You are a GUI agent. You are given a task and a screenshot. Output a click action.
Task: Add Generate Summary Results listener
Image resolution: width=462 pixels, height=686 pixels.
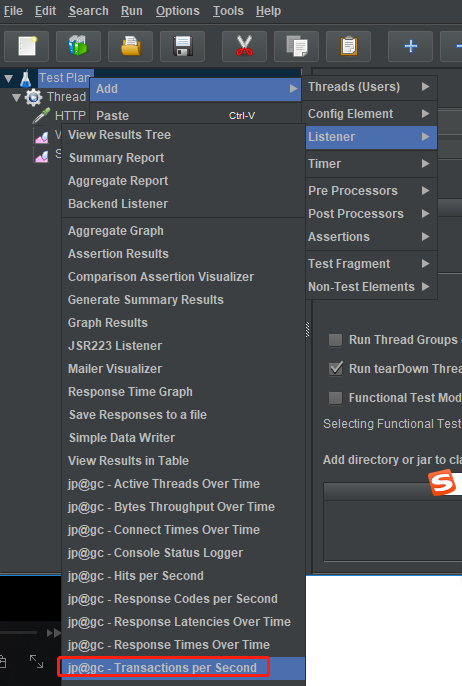(183, 300)
